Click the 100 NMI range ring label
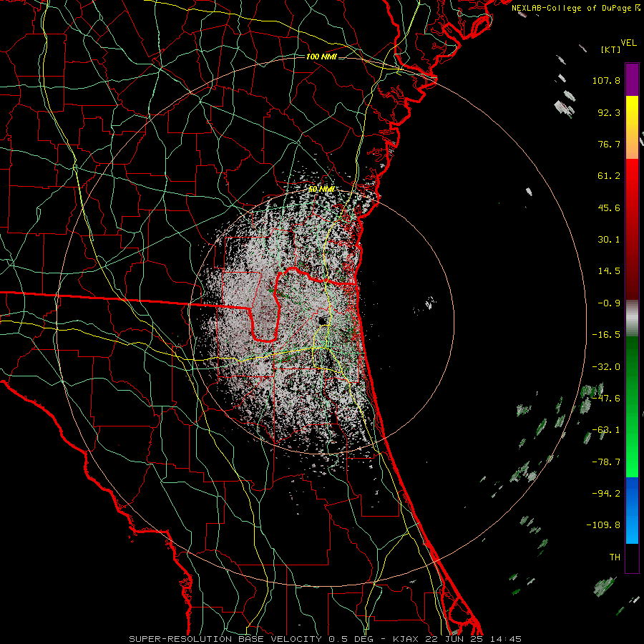This screenshot has width=644, height=644. (x=321, y=57)
